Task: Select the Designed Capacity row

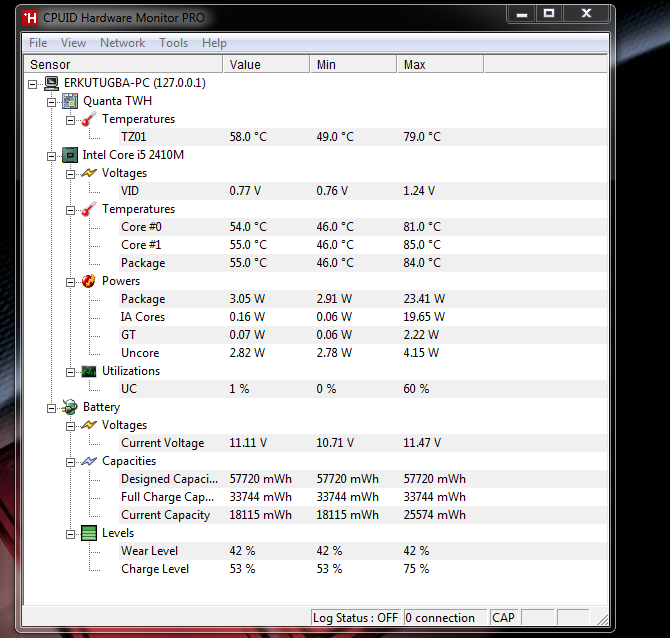Action: pos(363,479)
